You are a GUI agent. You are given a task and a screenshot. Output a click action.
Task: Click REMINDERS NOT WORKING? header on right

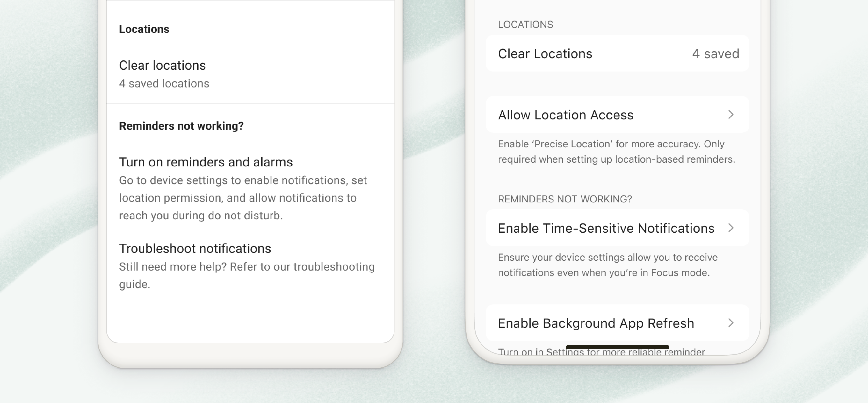pos(565,199)
